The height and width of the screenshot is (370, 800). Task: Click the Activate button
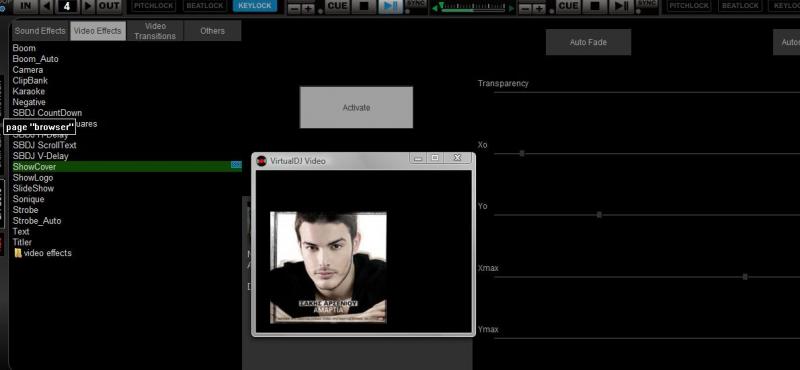point(356,107)
